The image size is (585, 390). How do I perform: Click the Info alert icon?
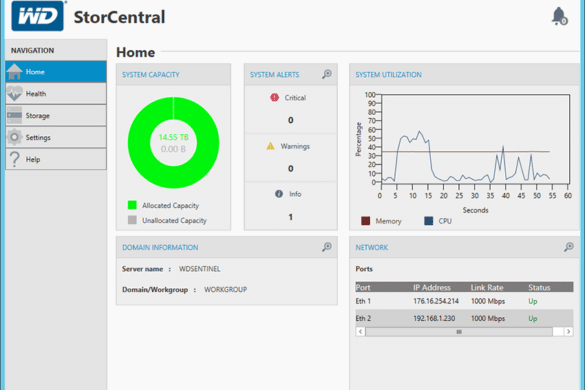tap(279, 194)
